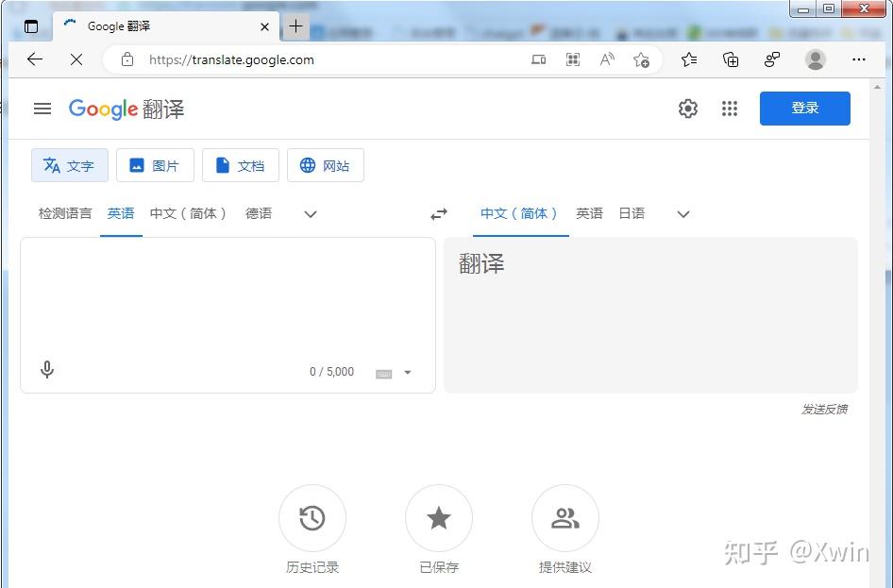Stop page loading with X button
The width and height of the screenshot is (893, 588).
[x=76, y=59]
